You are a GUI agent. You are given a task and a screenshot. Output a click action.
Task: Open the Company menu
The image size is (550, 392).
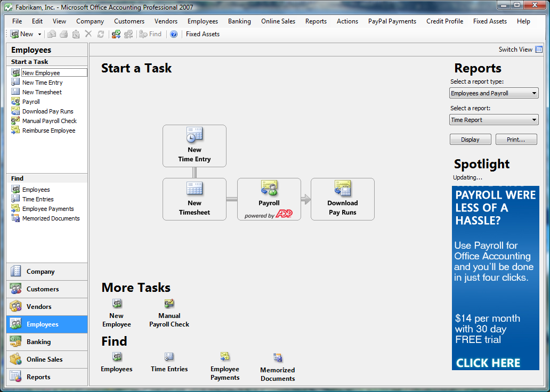coord(90,21)
